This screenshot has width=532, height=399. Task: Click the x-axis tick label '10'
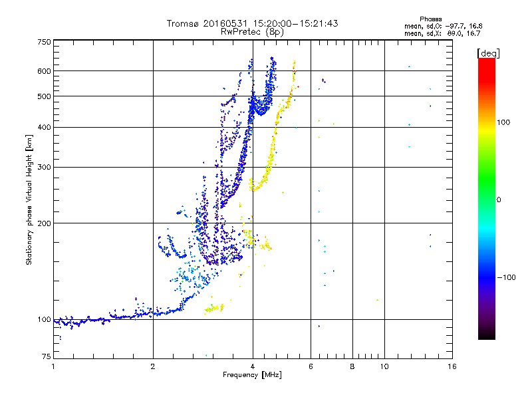(384, 366)
